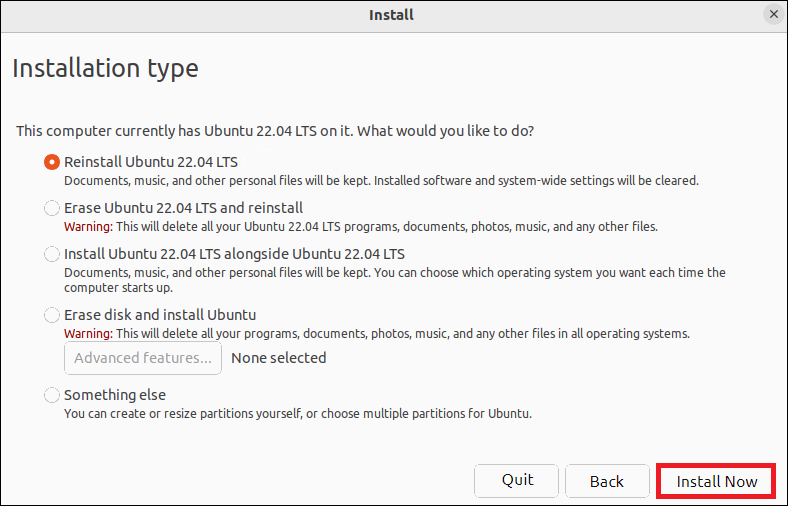Click the "None selected" status text
The width and height of the screenshot is (788, 506).
pyautogui.click(x=278, y=358)
